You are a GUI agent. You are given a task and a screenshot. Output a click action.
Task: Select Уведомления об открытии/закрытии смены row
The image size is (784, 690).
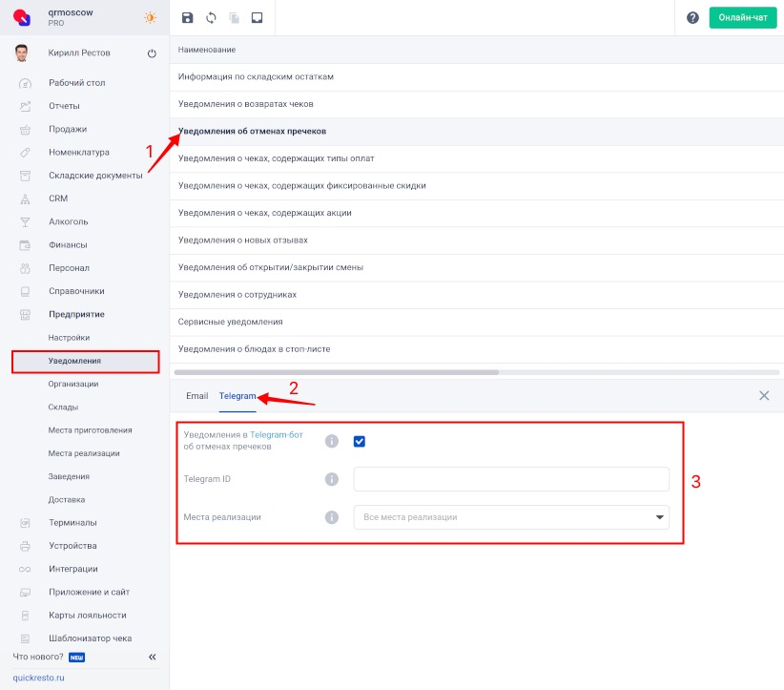coord(477,267)
